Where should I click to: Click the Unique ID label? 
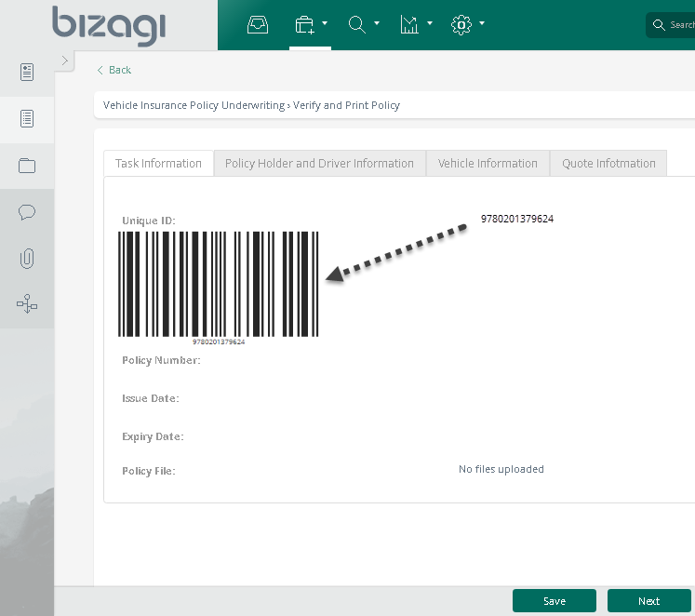[x=149, y=221]
